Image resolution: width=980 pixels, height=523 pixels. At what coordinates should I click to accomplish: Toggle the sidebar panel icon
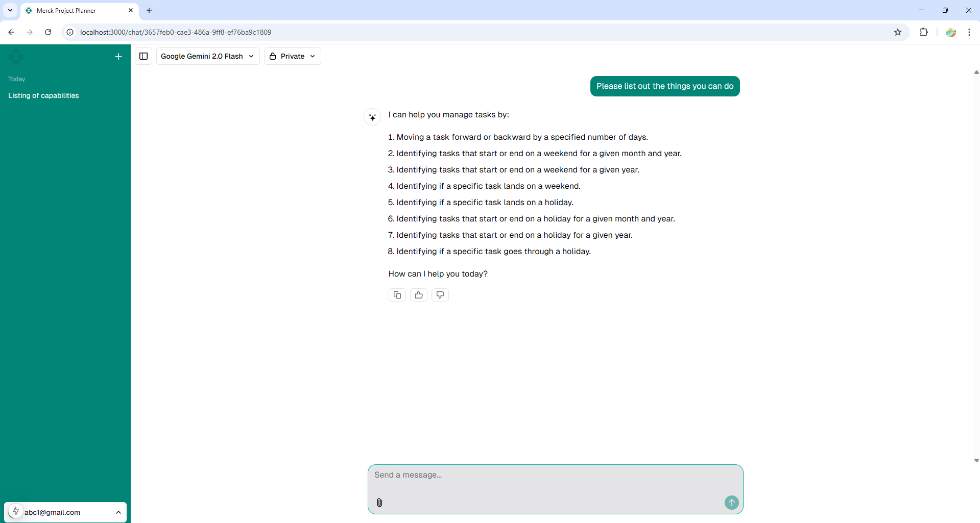pyautogui.click(x=144, y=56)
